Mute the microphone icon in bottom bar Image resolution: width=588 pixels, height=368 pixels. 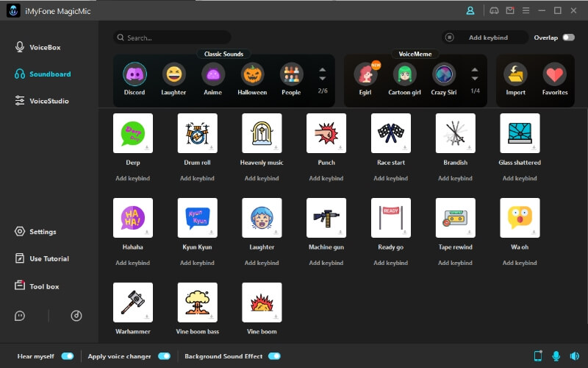[556, 355]
